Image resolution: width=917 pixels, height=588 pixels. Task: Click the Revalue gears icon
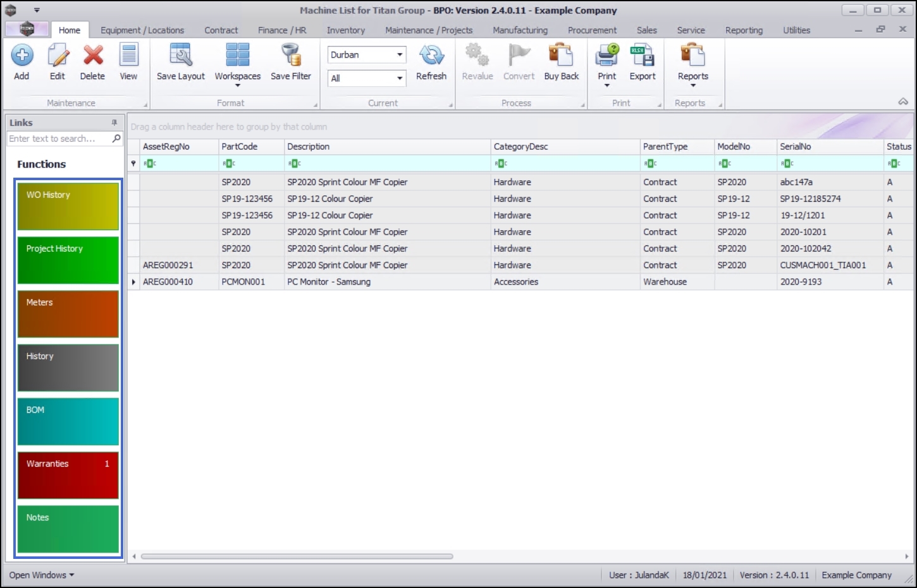(x=477, y=54)
